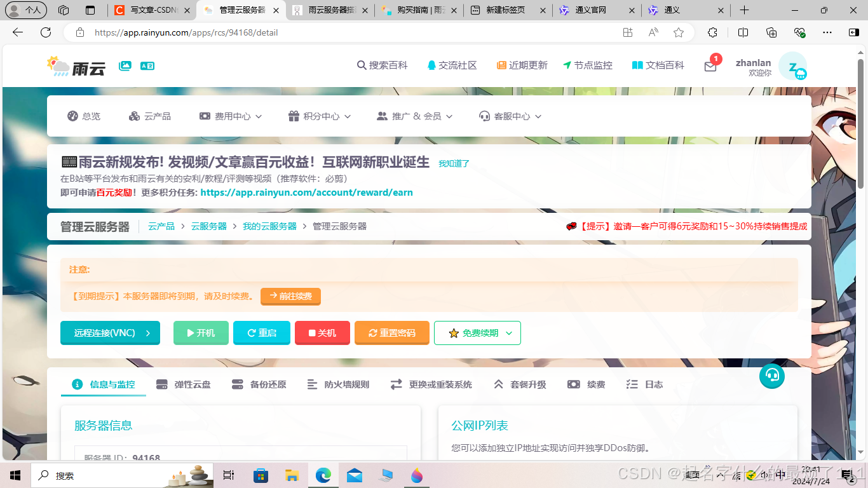This screenshot has height=488, width=868.
Task: Click the 个人 profile button
Action: point(26,10)
